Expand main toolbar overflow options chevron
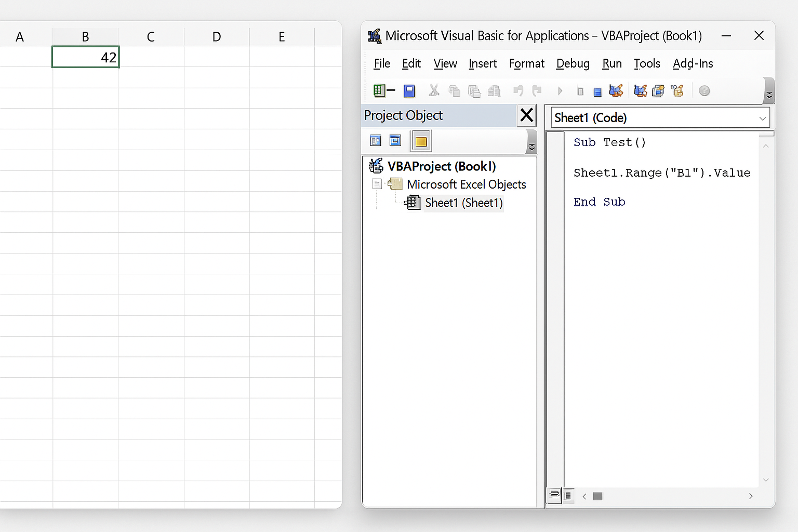Viewport: 798px width, 532px height. pos(769,91)
